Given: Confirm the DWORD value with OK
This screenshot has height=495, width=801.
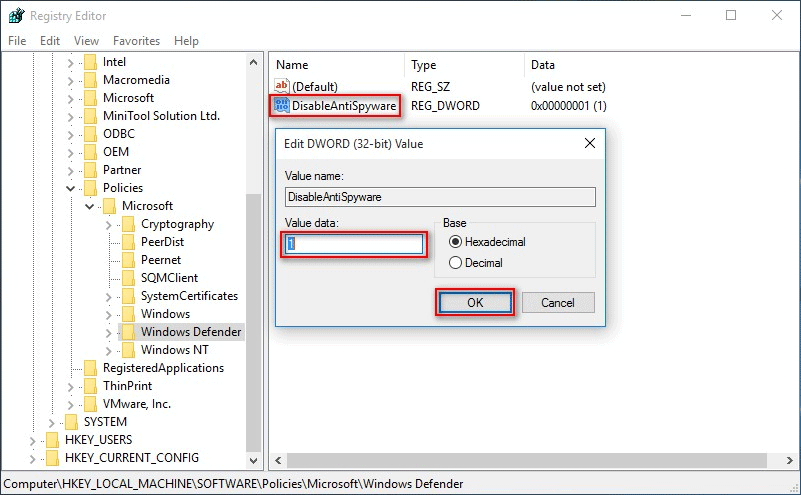Looking at the screenshot, I should (x=475, y=302).
